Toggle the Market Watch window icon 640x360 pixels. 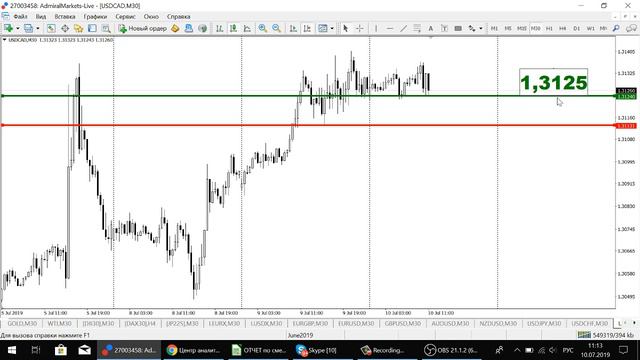pyautogui.click(x=51, y=28)
